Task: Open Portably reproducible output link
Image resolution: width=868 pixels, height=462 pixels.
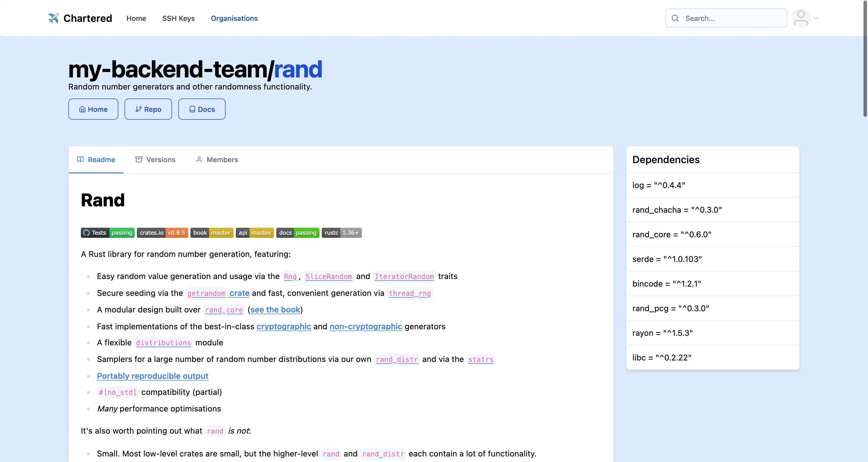Action: pos(152,376)
